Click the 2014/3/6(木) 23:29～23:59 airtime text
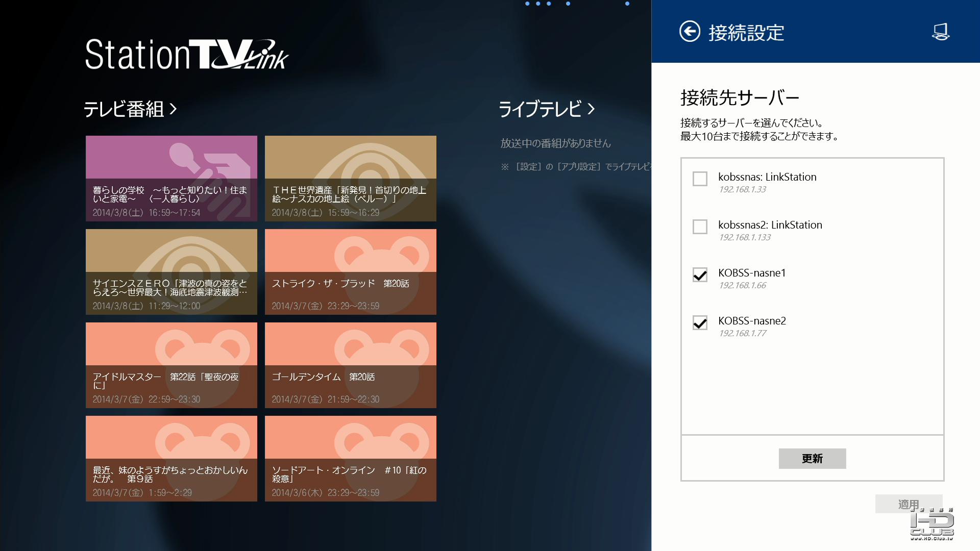Viewport: 980px width, 551px height. click(326, 492)
